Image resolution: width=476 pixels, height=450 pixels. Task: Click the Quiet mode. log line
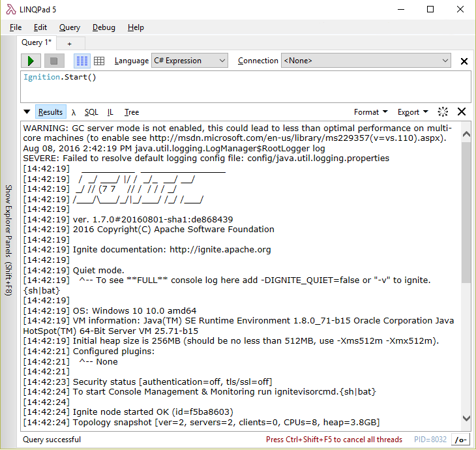tap(74, 270)
